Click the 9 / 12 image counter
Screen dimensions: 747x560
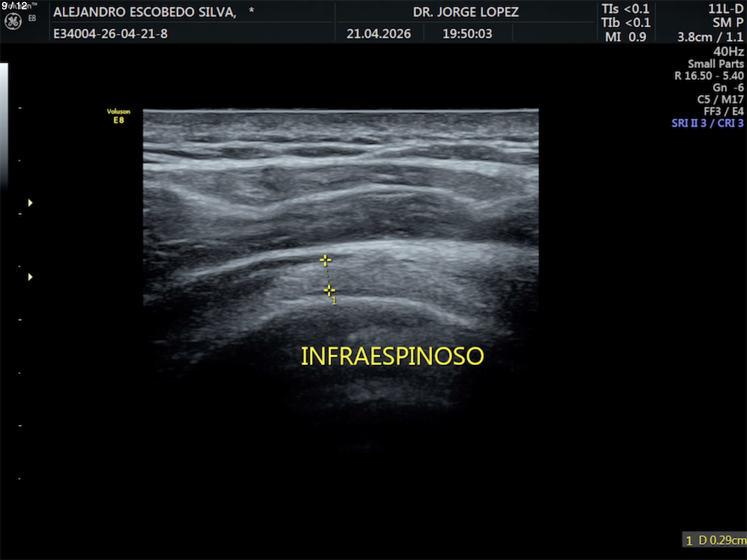tap(14, 6)
